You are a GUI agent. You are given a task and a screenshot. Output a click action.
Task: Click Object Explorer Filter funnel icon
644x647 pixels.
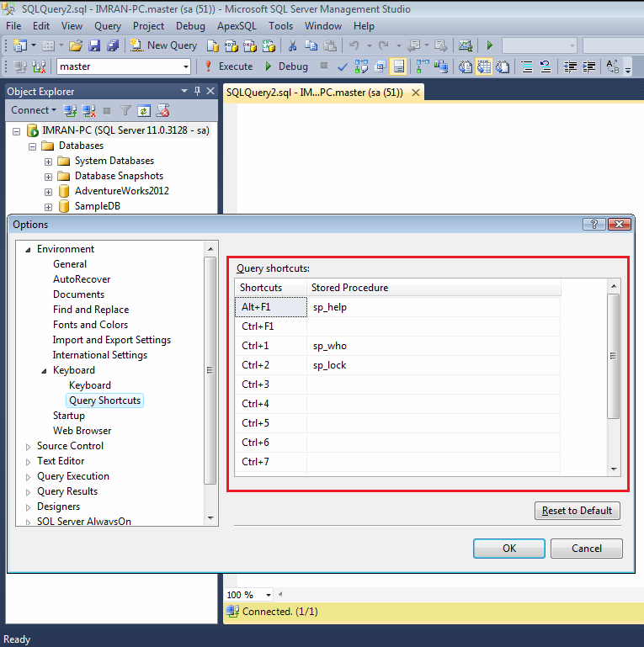[125, 110]
